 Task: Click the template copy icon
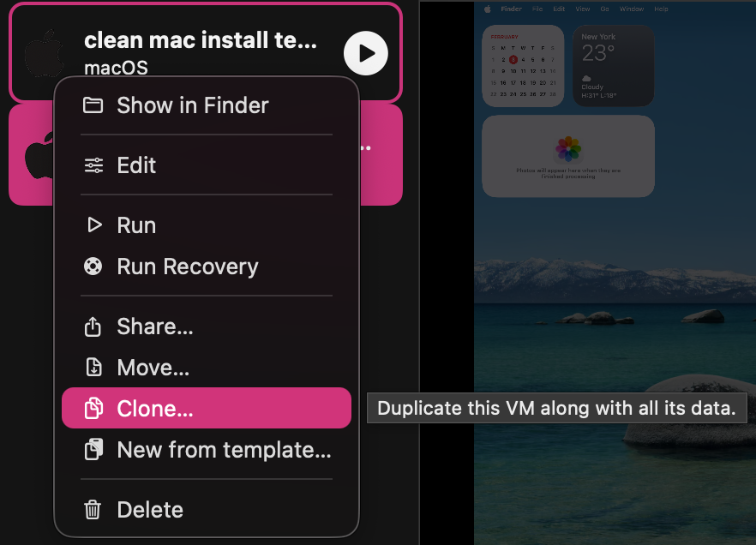pos(94,449)
